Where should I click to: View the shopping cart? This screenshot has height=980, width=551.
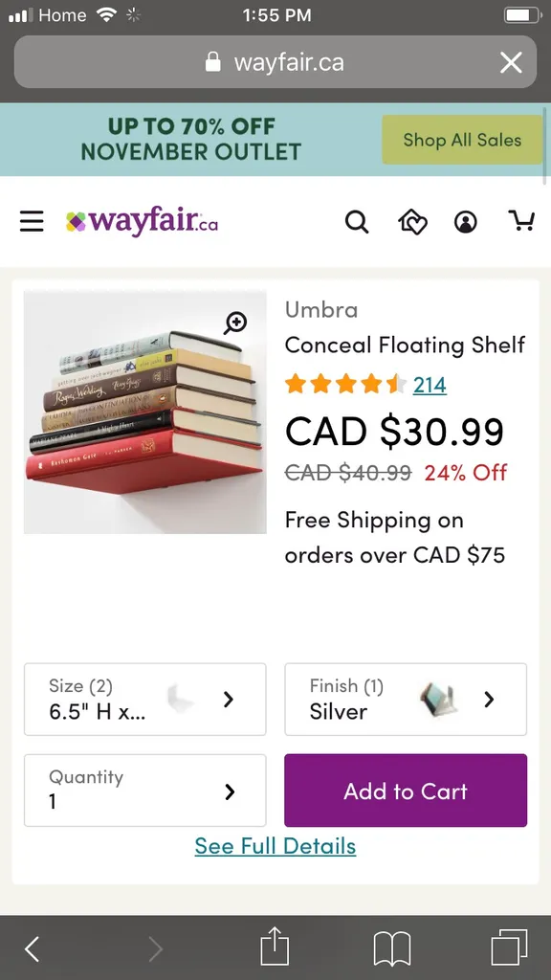522,221
